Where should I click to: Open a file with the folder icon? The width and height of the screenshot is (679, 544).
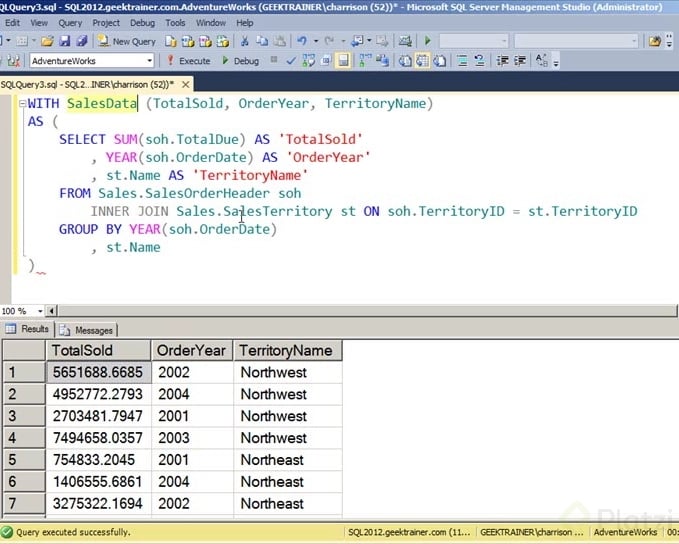click(47, 41)
